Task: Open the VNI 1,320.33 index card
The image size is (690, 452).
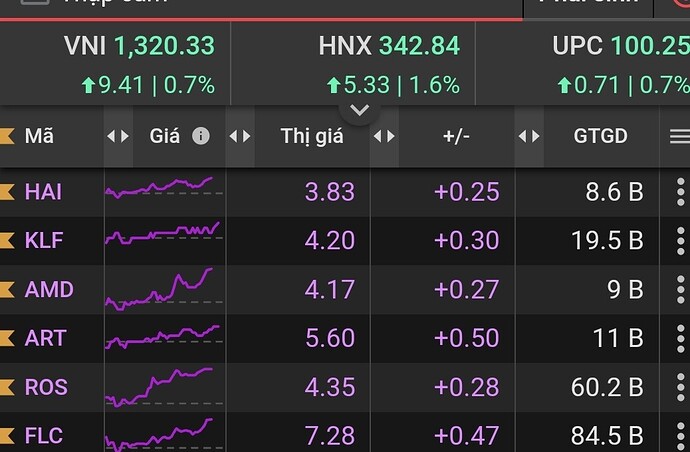Action: 115,64
